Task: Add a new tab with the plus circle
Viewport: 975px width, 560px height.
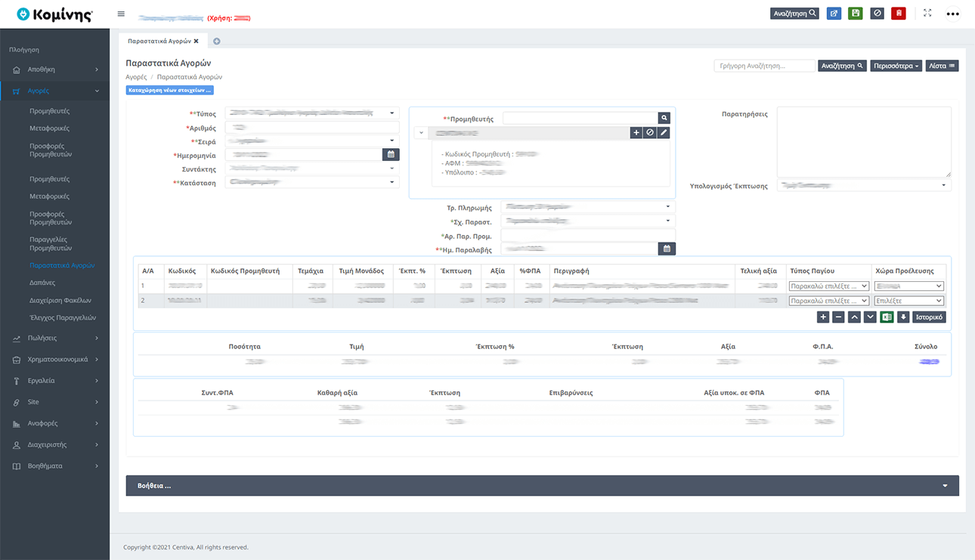Action: pyautogui.click(x=216, y=41)
